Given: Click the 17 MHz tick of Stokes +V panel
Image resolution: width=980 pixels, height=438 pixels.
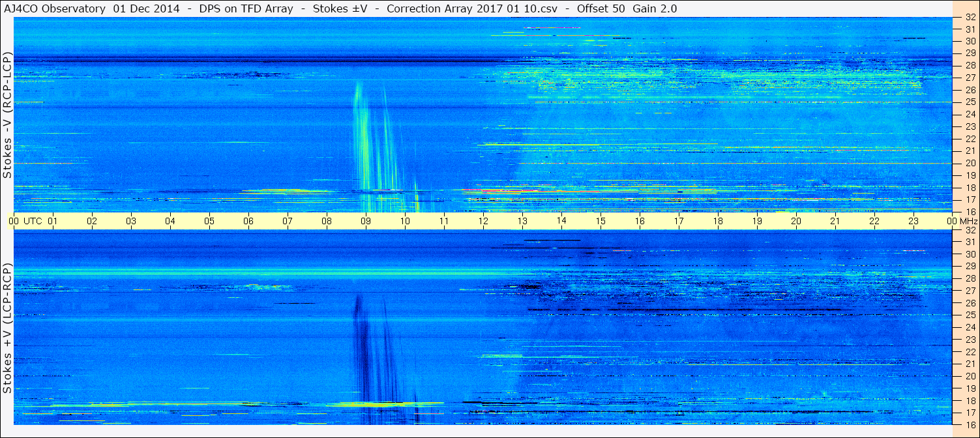Looking at the screenshot, I should coord(970,413).
